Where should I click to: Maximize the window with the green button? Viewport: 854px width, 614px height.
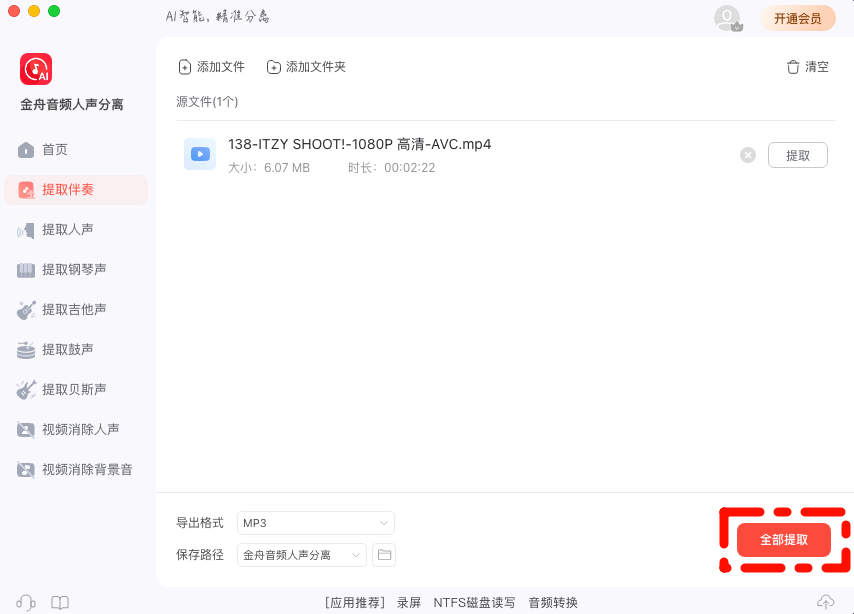coord(54,11)
